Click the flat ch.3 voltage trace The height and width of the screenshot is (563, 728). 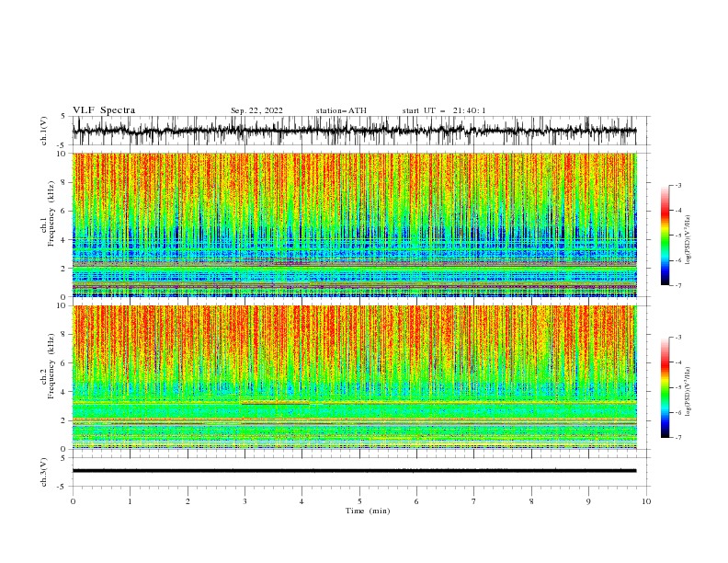click(x=354, y=471)
